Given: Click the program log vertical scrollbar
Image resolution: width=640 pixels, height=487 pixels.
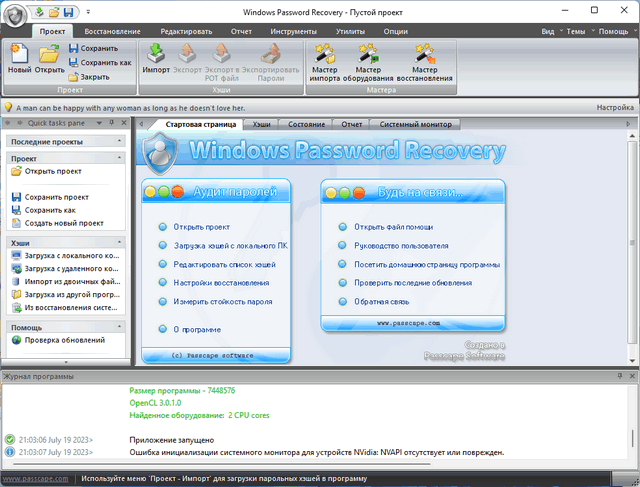Looking at the screenshot, I should (x=631, y=420).
